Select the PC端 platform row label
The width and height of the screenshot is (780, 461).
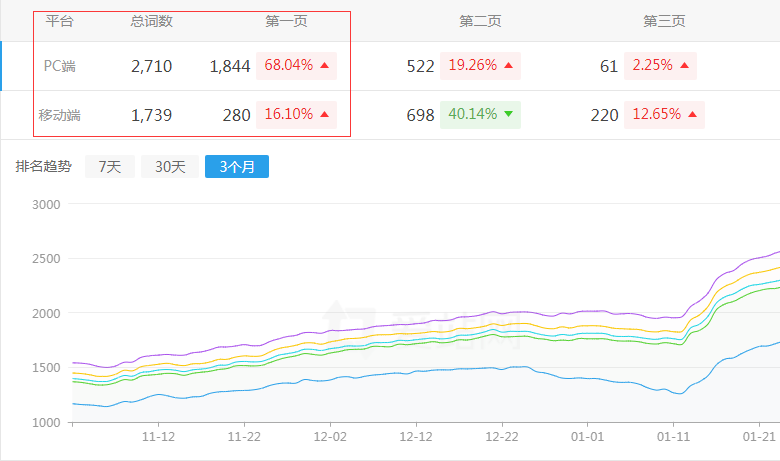tap(59, 66)
